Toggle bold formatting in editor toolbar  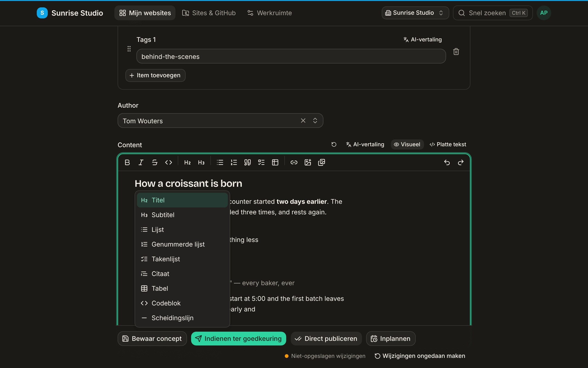127,162
